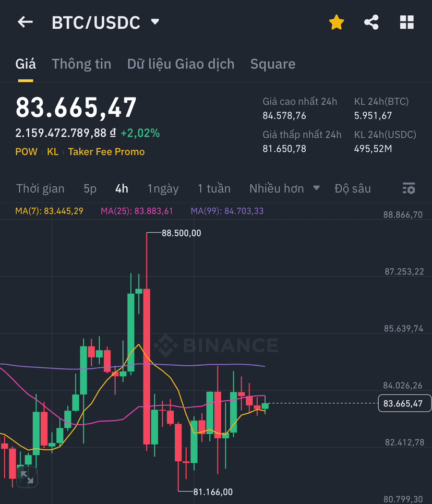Select the 5p interval

[x=90, y=189]
